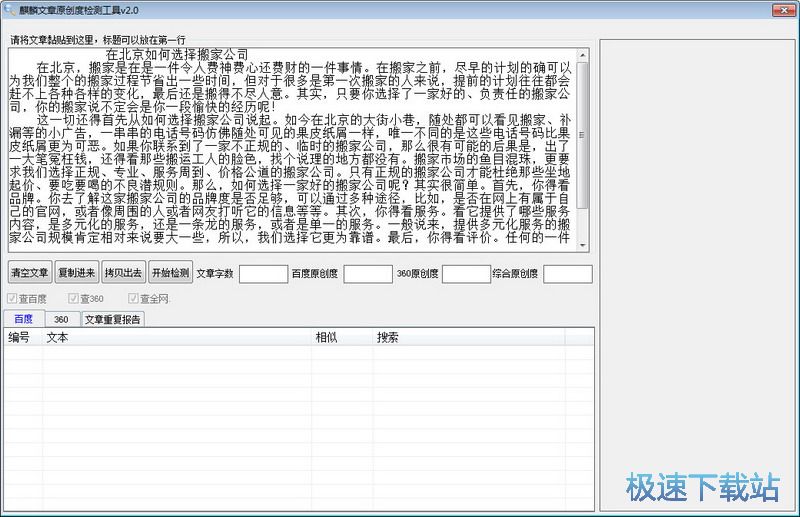Open the 360 results tab

(61, 319)
